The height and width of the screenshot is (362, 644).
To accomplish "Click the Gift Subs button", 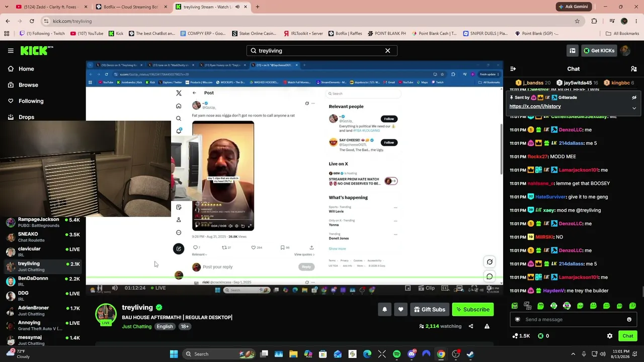I will (x=430, y=310).
